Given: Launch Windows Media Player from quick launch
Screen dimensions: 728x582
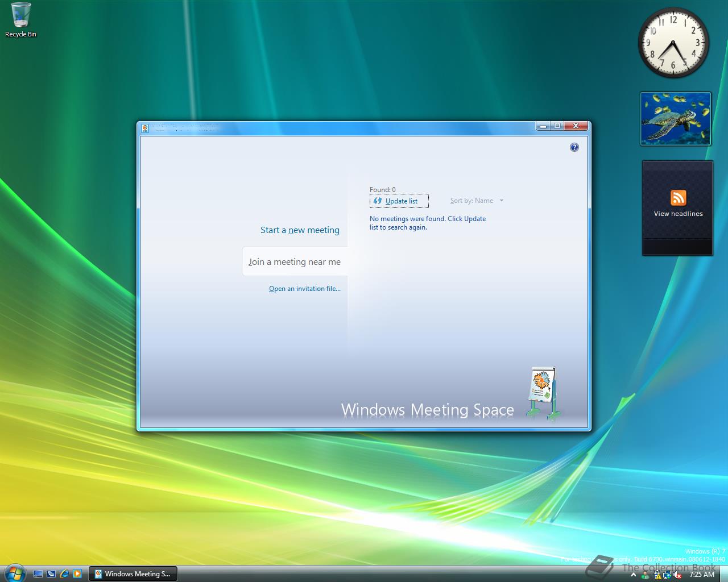Looking at the screenshot, I should tap(77, 574).
